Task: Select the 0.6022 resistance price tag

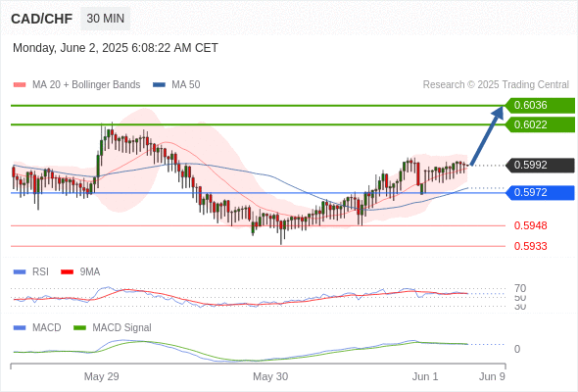Action: [x=539, y=124]
